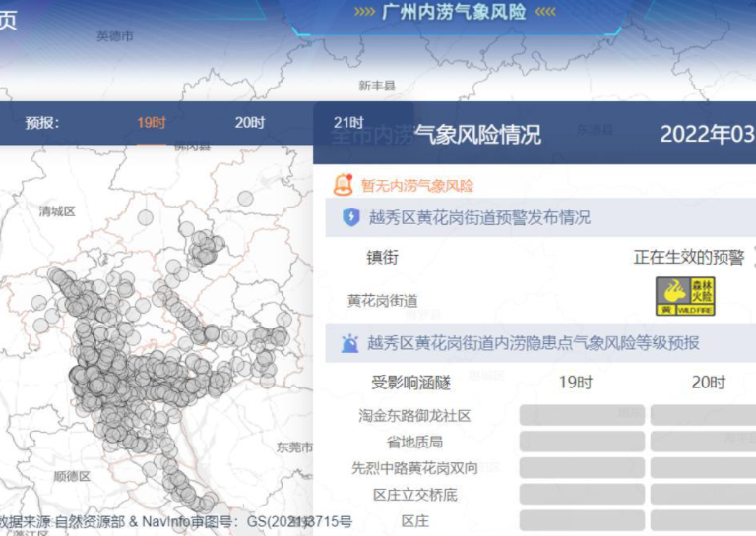
Task: Click the 黄花岗街道 street name in table
Action: pyautogui.click(x=382, y=300)
